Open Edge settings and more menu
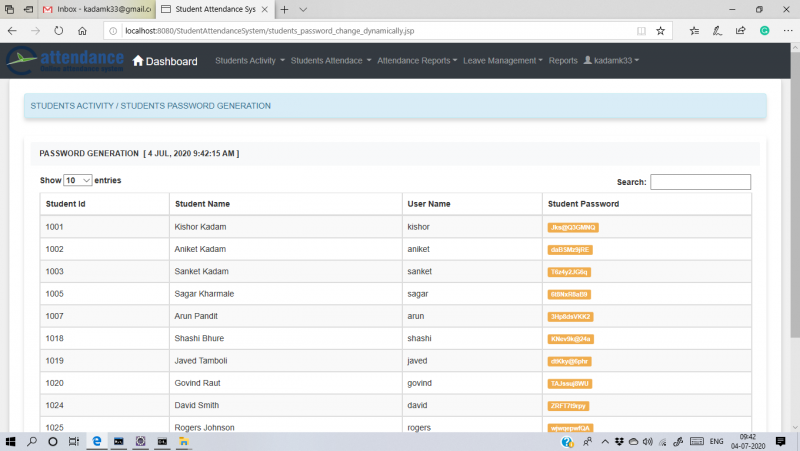Screen dimensions: 800x451 pyautogui.click(x=788, y=31)
